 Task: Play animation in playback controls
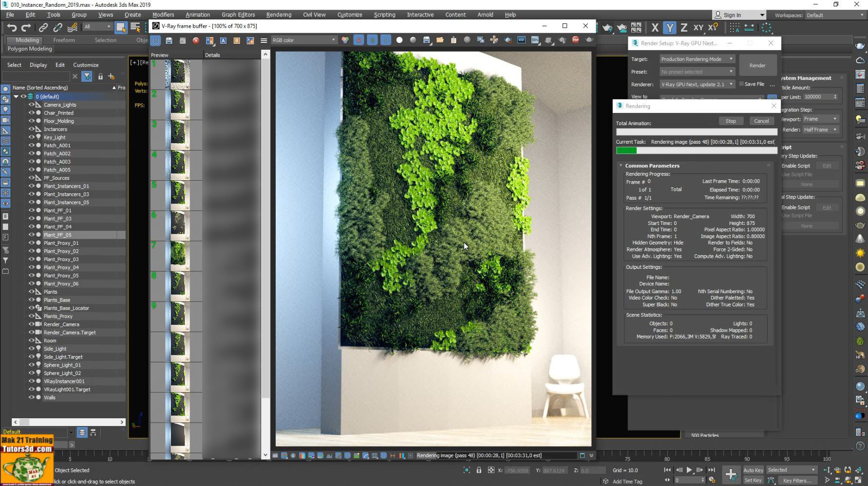689,470
